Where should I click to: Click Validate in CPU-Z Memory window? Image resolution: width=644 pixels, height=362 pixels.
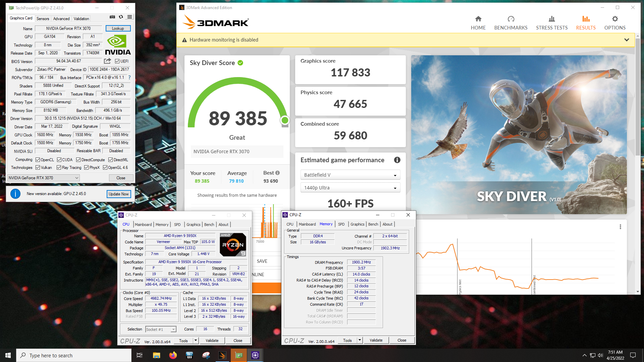point(376,340)
